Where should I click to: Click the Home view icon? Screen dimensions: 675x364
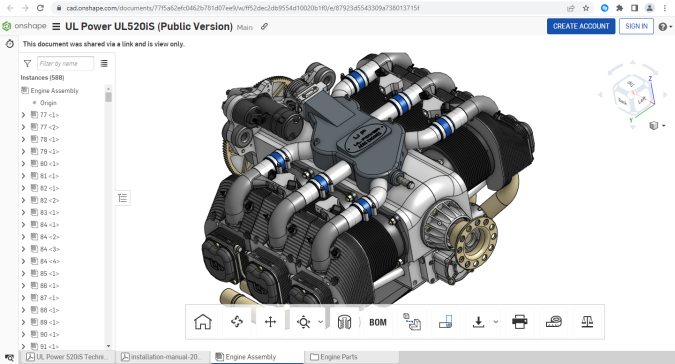[x=203, y=322]
